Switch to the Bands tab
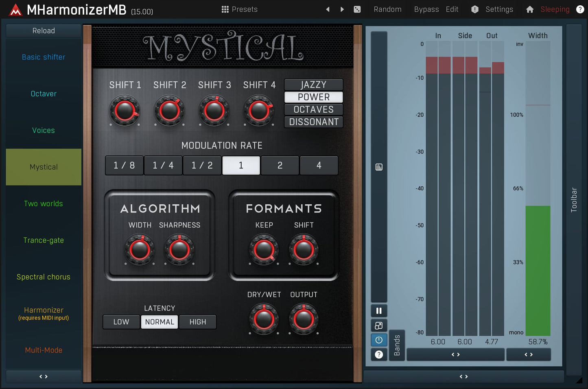Image resolution: width=588 pixels, height=389 pixels. (x=397, y=345)
